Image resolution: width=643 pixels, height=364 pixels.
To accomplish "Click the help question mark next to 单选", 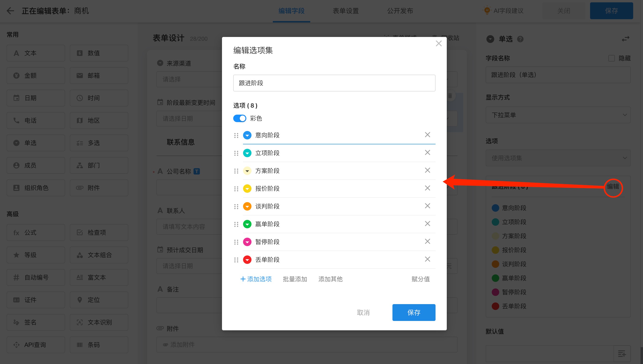I will tap(520, 39).
